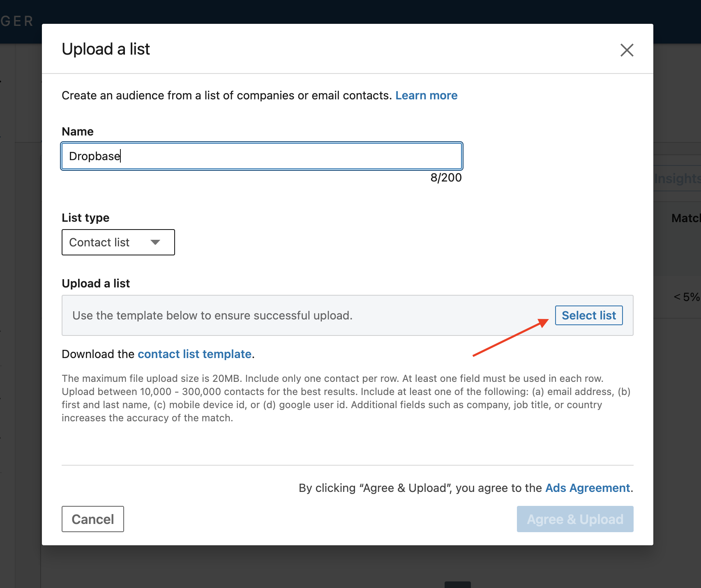
Task: Click the upload area template hint text
Action: click(212, 315)
